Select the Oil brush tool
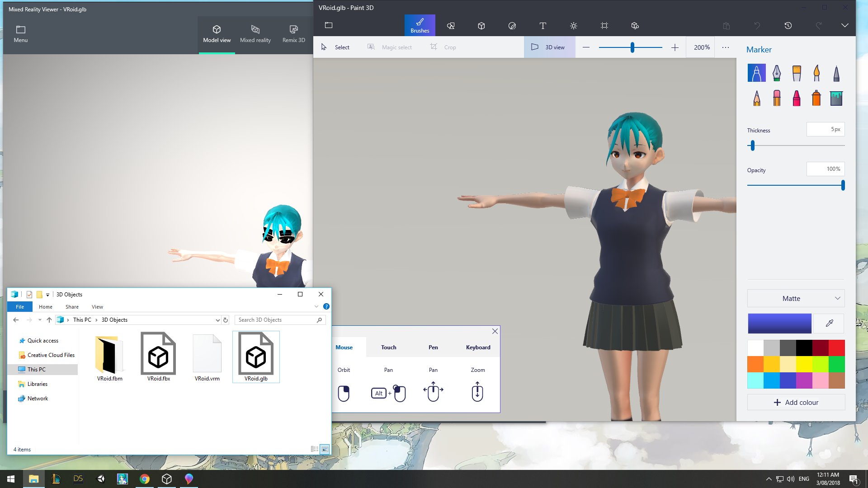Screen dimensions: 868x488 [x=797, y=73]
